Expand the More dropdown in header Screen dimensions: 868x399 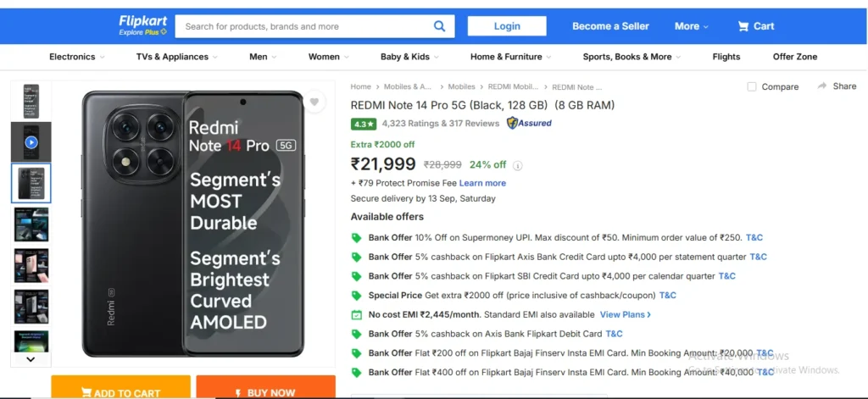(691, 26)
